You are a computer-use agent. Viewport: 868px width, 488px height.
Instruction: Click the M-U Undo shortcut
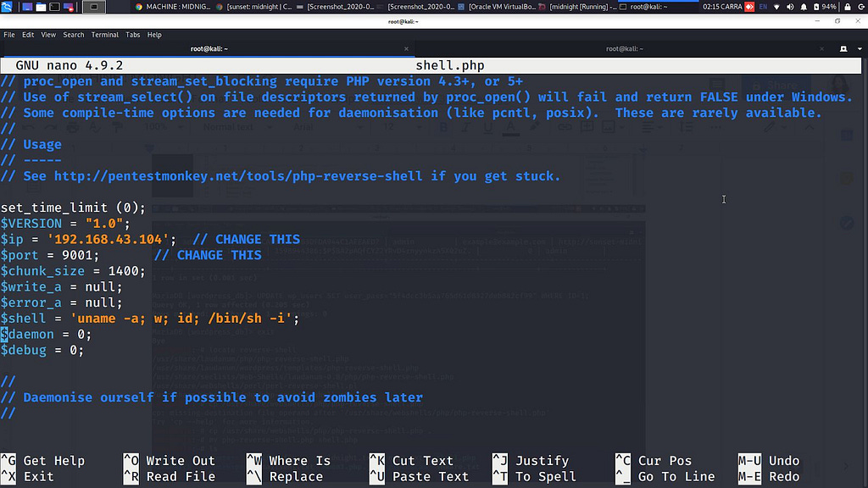(x=770, y=460)
